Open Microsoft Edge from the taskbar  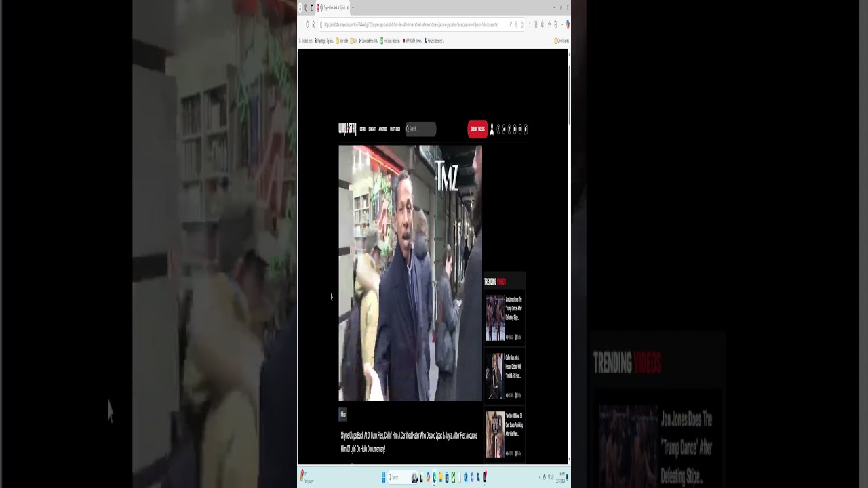point(434,477)
